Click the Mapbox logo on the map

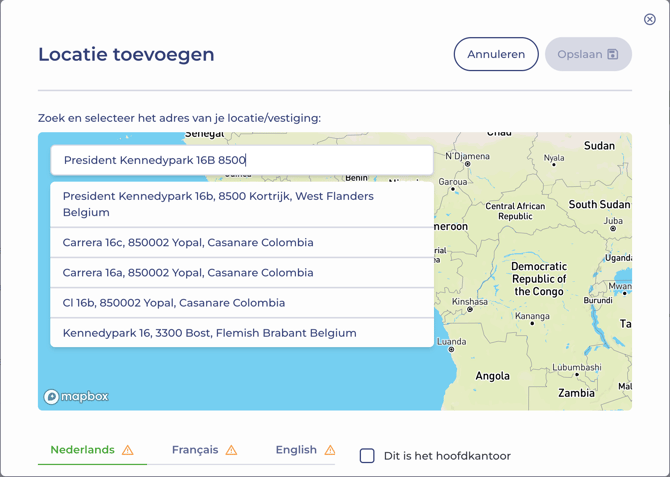[x=76, y=397]
